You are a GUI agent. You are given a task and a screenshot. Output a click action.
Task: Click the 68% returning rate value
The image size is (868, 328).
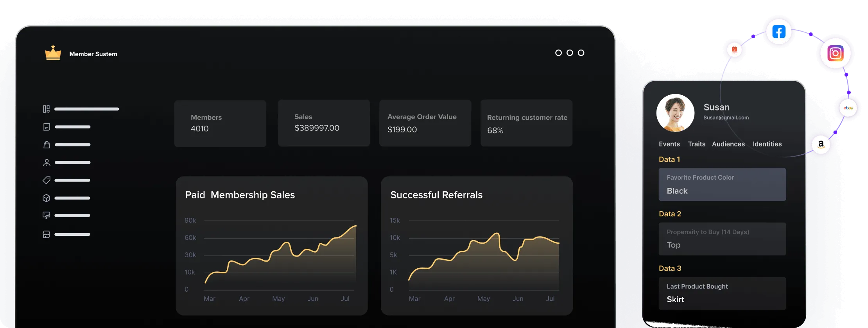click(495, 131)
